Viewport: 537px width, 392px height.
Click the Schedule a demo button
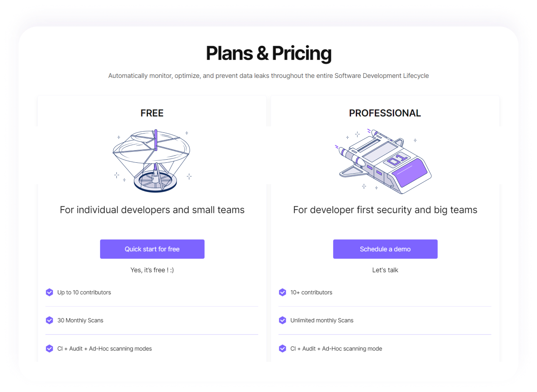coord(385,249)
